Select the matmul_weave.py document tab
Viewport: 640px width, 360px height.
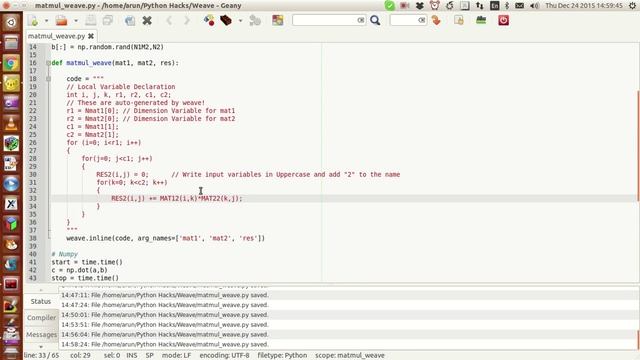pyautogui.click(x=56, y=36)
